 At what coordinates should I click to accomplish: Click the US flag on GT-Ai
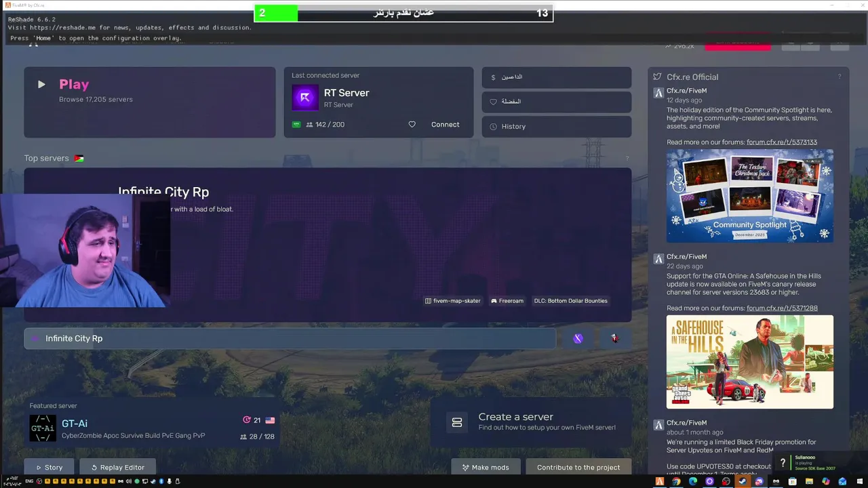coord(270,420)
